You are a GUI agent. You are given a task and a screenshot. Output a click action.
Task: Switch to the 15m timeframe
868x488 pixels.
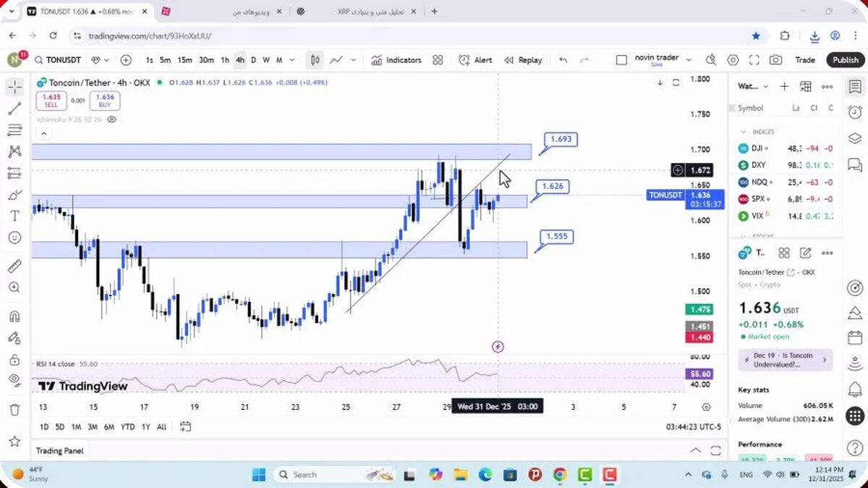[x=185, y=60]
